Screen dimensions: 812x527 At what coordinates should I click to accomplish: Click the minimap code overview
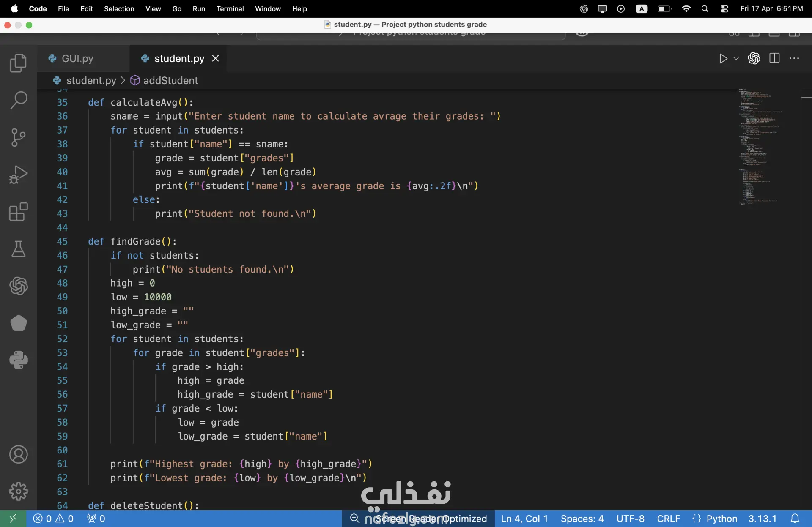(761, 147)
